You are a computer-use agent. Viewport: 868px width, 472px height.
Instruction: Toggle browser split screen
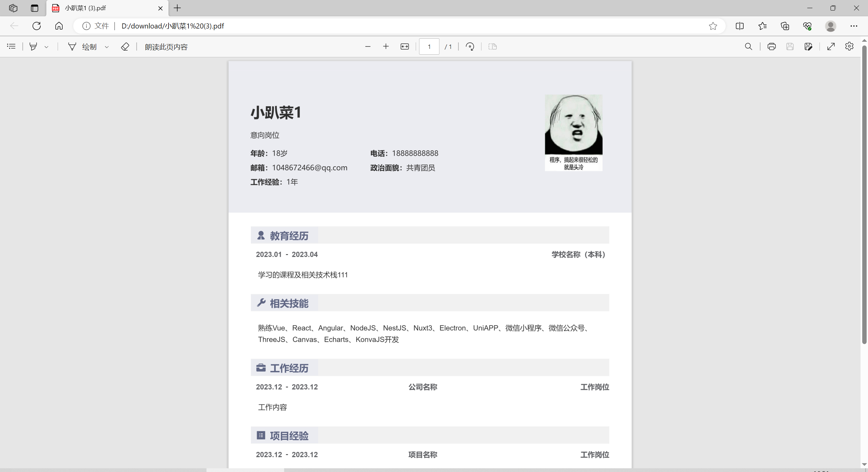740,26
